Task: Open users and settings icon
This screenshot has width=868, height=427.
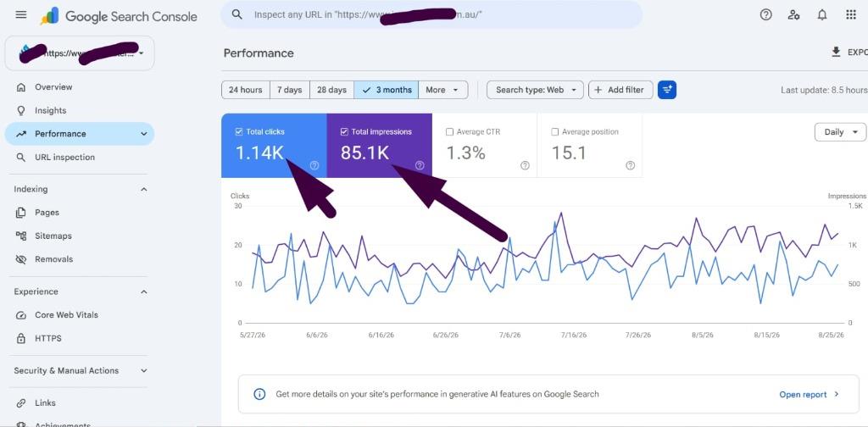Action: click(793, 15)
